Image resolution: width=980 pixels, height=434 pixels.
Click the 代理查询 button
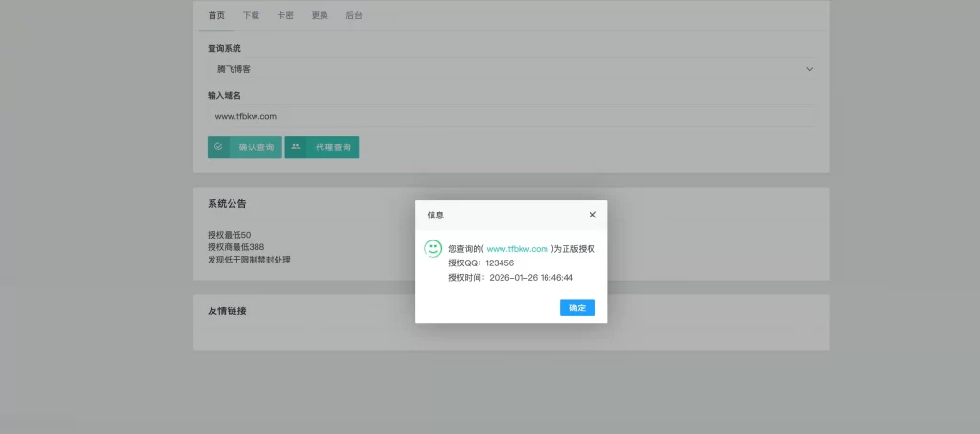point(322,147)
